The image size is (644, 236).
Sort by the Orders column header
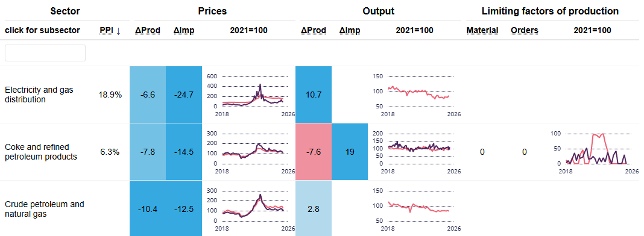525,30
